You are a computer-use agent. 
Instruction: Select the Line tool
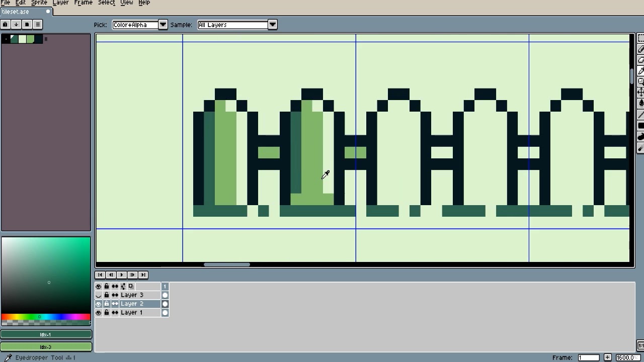pyautogui.click(x=640, y=115)
